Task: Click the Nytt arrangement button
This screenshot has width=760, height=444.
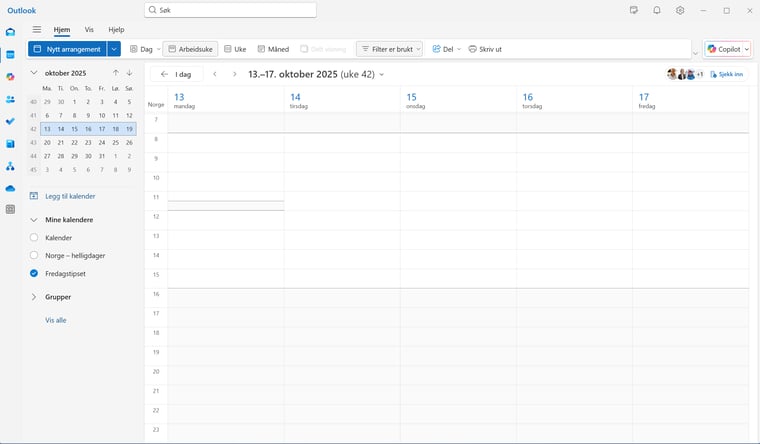Action: [67, 49]
